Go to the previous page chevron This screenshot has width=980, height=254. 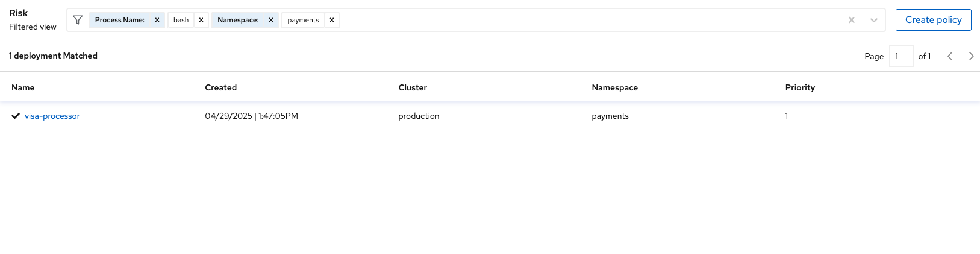point(950,56)
